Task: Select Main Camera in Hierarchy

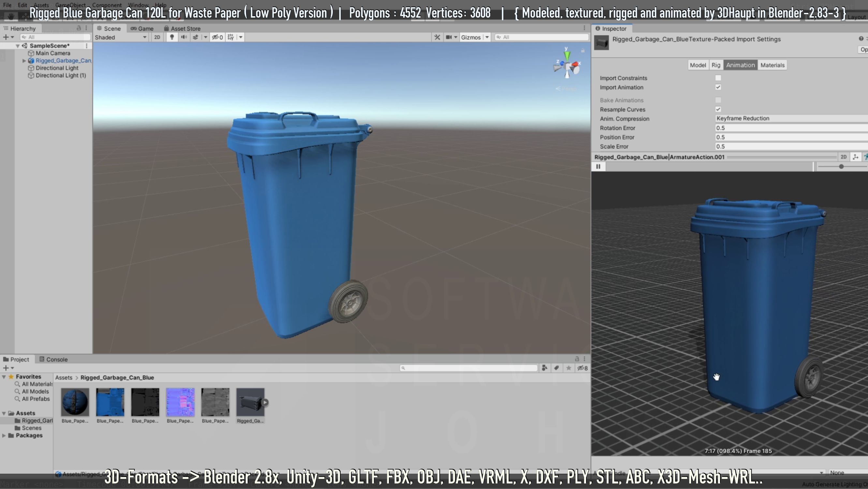Action: coord(53,53)
